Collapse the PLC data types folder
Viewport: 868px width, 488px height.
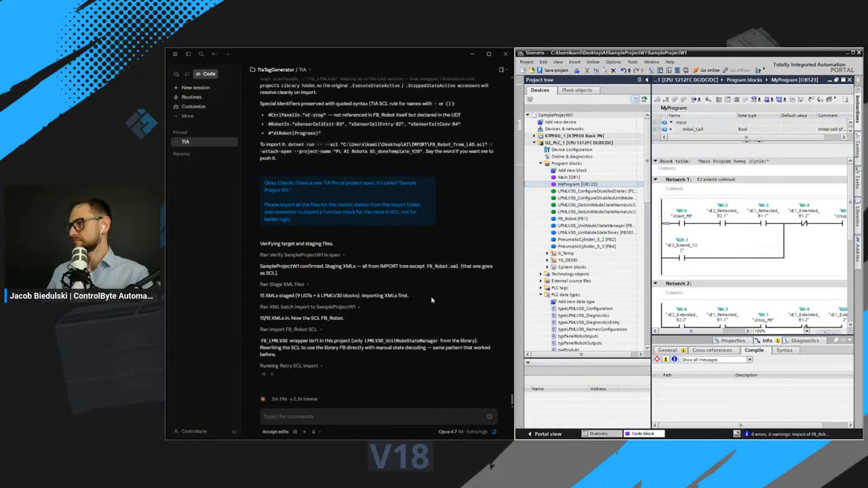[x=540, y=295]
